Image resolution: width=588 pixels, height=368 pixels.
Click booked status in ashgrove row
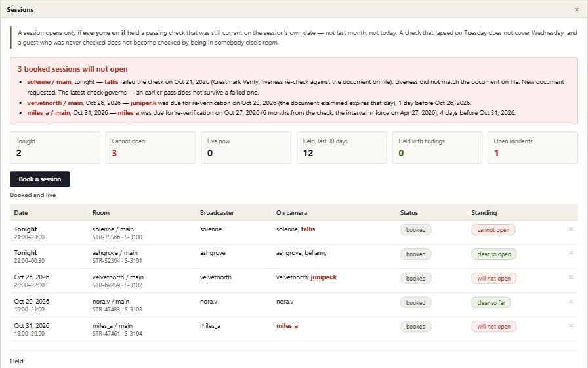point(415,254)
